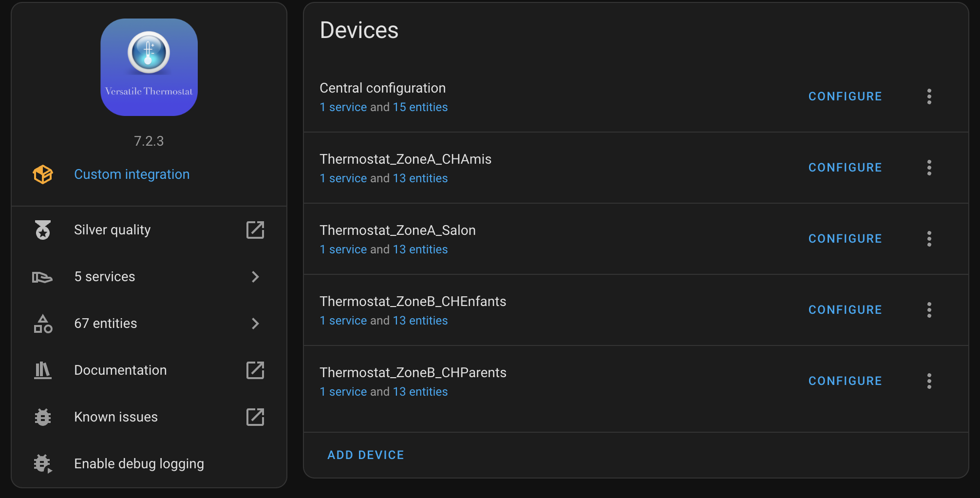Open three-dot menu for Thermostat_ZoneB_CHEnfants
Image resolution: width=980 pixels, height=498 pixels.
point(929,310)
